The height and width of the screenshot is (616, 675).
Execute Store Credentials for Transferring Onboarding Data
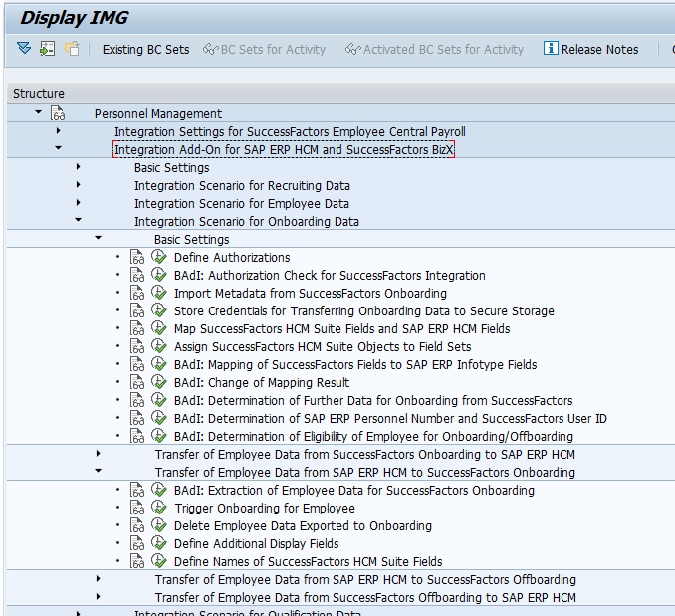(x=159, y=311)
